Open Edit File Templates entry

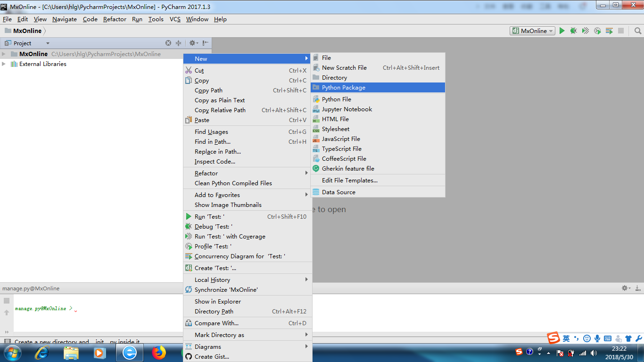pyautogui.click(x=378, y=180)
